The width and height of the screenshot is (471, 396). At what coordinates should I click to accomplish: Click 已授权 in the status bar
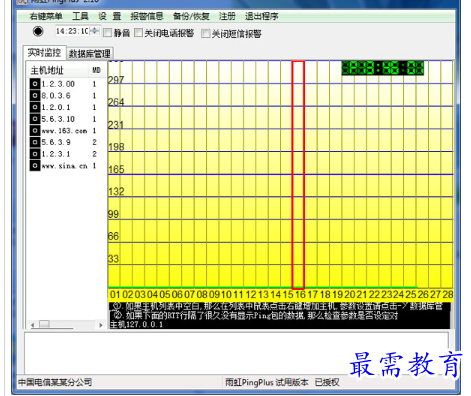327,382
